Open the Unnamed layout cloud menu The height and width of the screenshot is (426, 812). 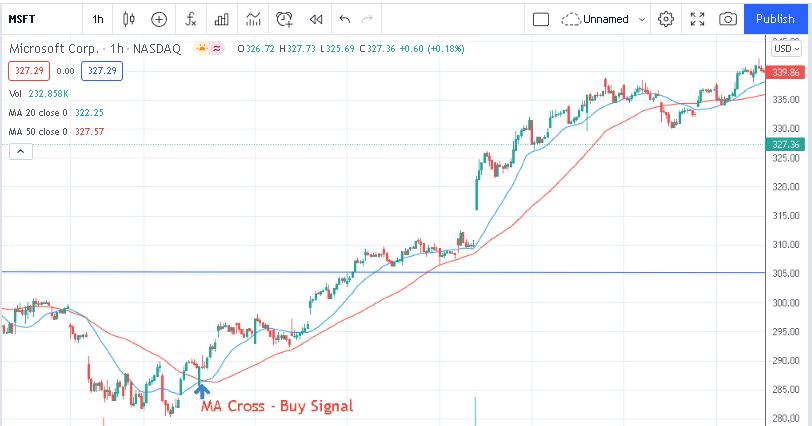click(x=595, y=19)
